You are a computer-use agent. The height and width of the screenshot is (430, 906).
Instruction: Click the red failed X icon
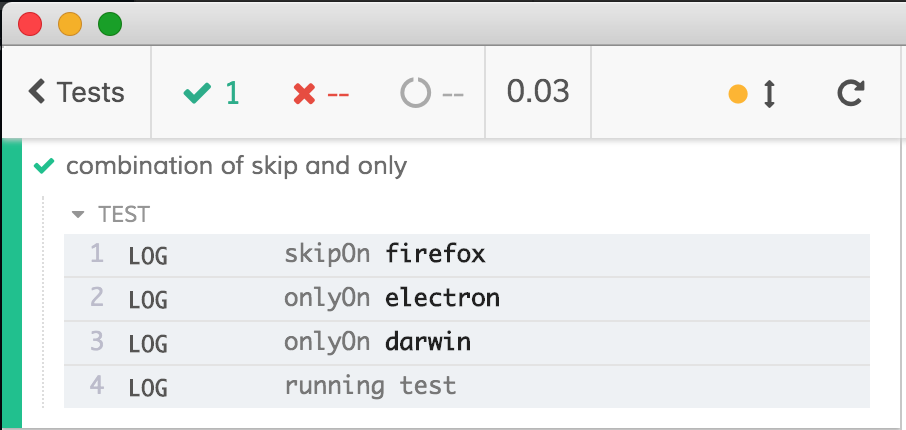point(304,93)
